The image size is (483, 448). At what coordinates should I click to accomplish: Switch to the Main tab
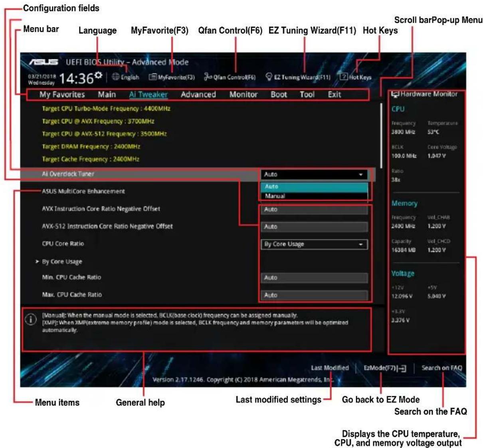(x=107, y=95)
